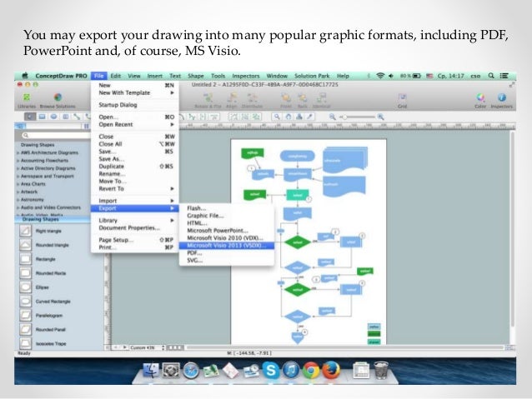Pick the Rectangle shape in library
Screen dimensions: 532x399
[x=25, y=259]
